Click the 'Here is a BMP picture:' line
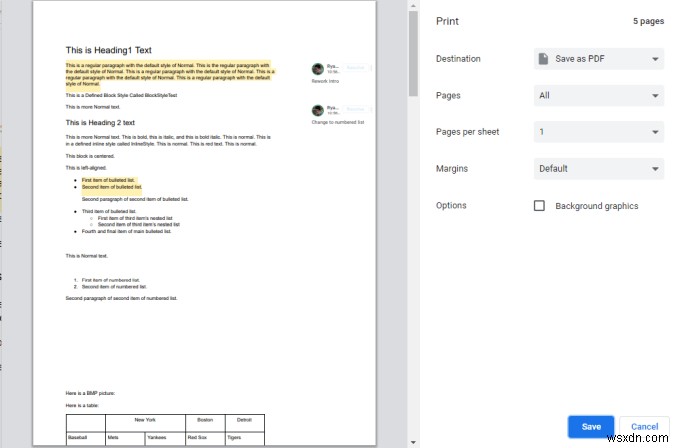This screenshot has height=448, width=680. [x=90, y=393]
